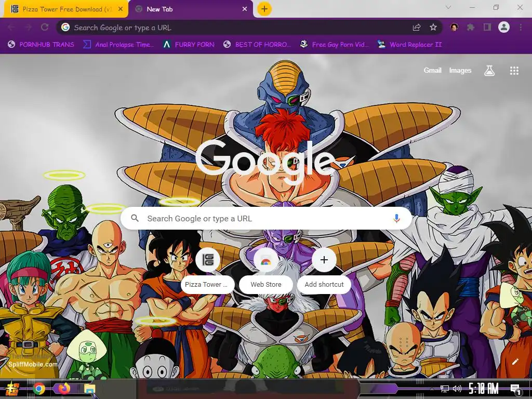This screenshot has height=399, width=532.
Task: Click the Add shortcut button
Action: 324,271
